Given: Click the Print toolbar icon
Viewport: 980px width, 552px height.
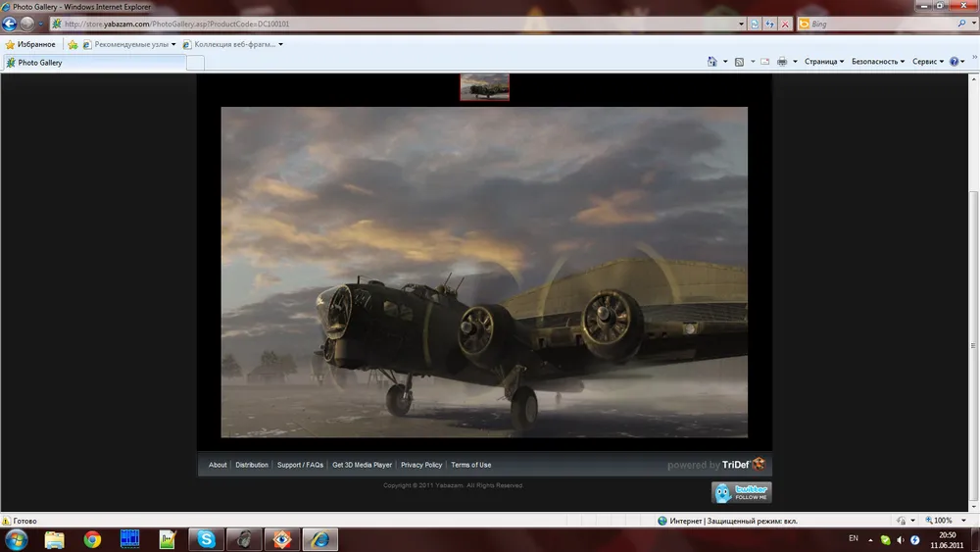Looking at the screenshot, I should [782, 62].
